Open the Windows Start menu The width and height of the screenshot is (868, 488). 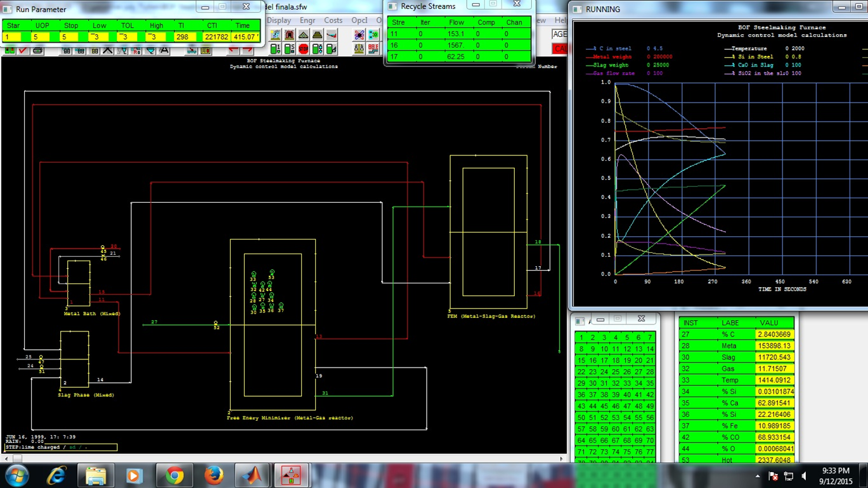[17, 475]
